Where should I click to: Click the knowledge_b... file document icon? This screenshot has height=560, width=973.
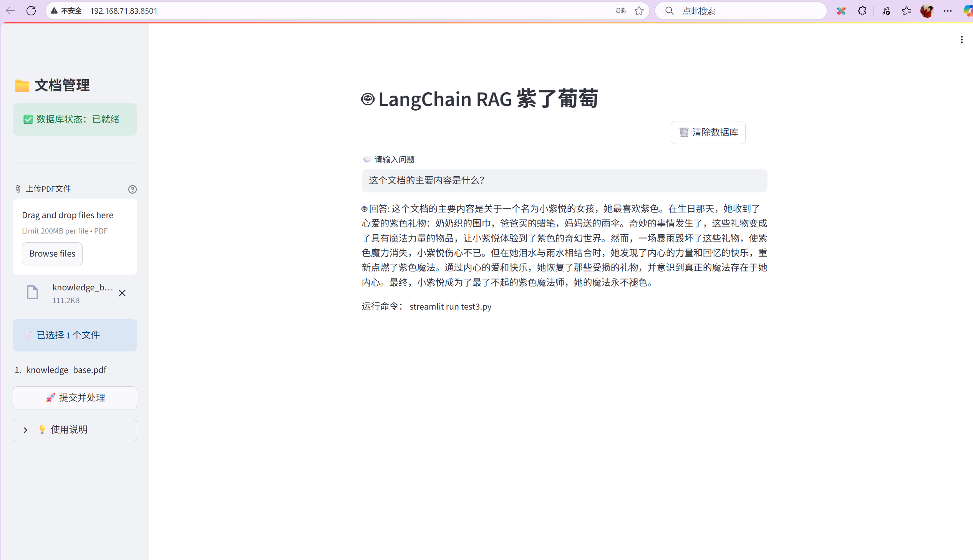click(32, 292)
